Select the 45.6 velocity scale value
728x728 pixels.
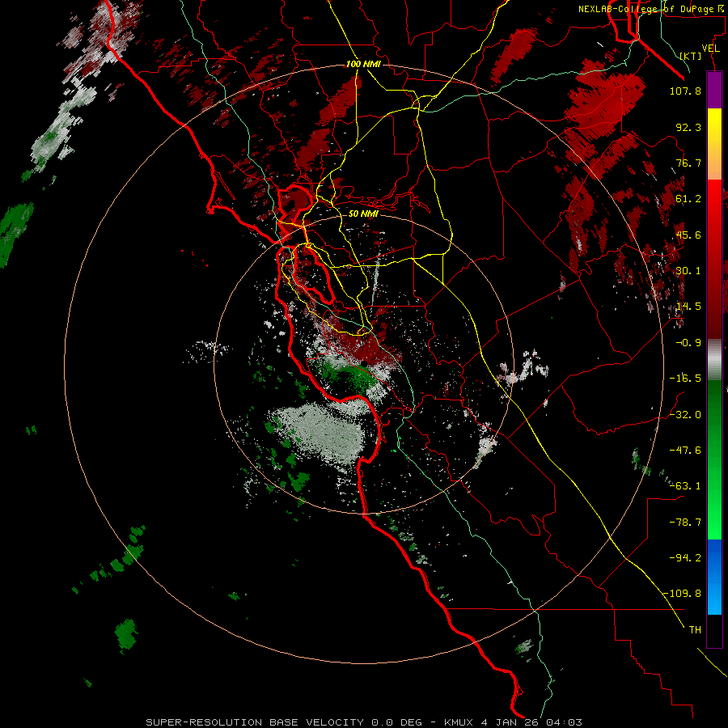click(688, 235)
